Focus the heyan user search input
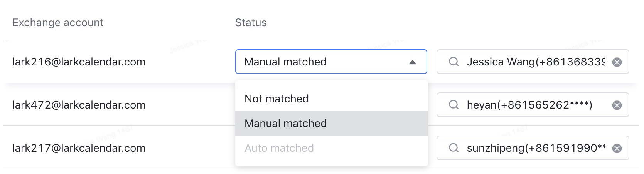Image resolution: width=644 pixels, height=174 pixels. coord(536,105)
